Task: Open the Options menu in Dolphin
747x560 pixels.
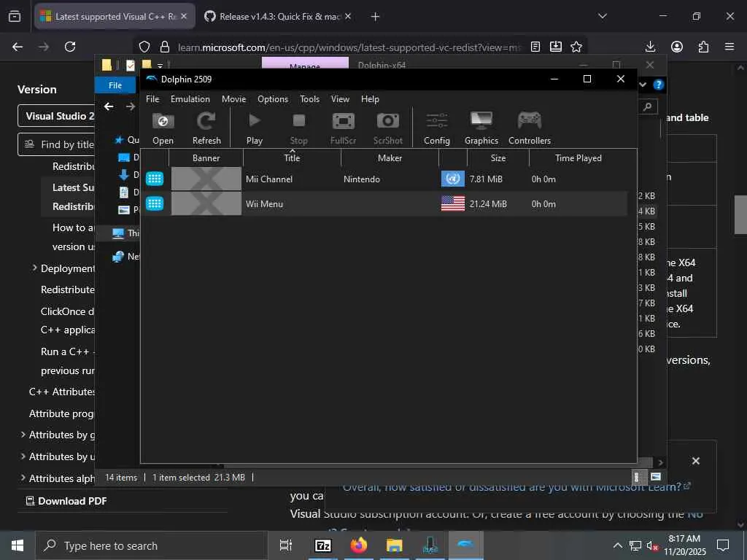Action: pyautogui.click(x=273, y=99)
